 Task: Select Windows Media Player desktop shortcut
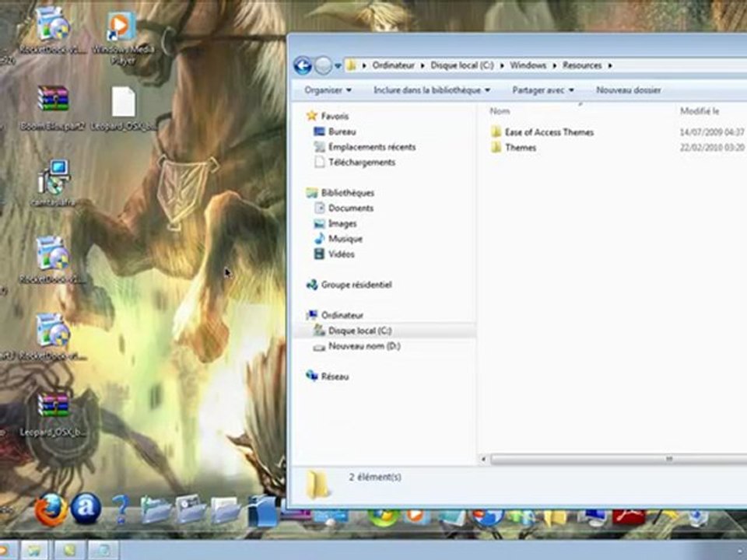(121, 38)
